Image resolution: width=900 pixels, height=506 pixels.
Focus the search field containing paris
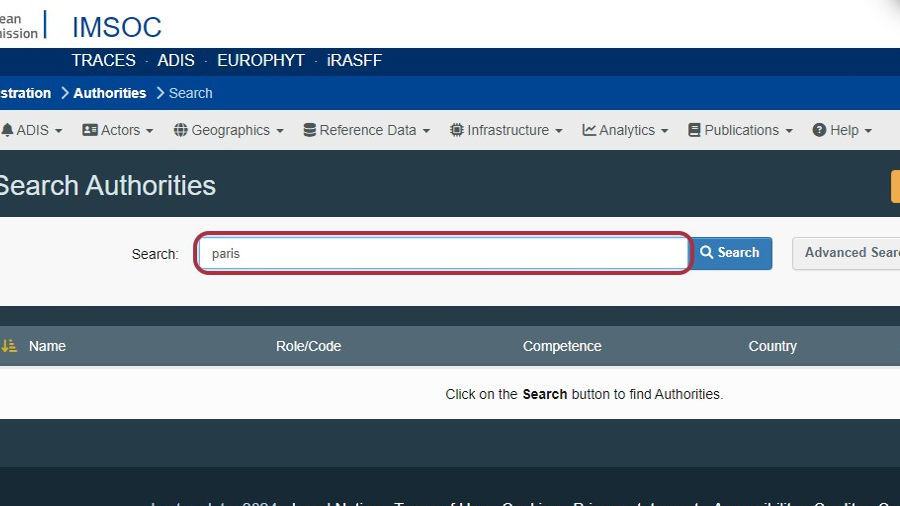tap(443, 253)
